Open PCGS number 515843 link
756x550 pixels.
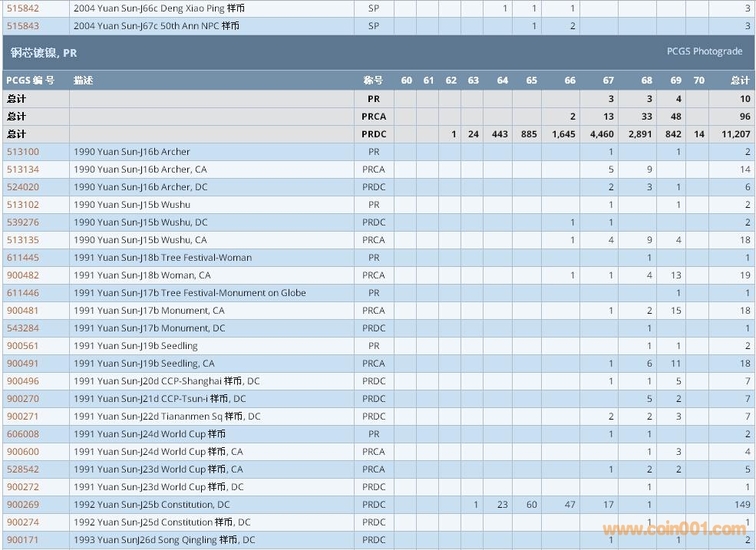[x=23, y=25]
